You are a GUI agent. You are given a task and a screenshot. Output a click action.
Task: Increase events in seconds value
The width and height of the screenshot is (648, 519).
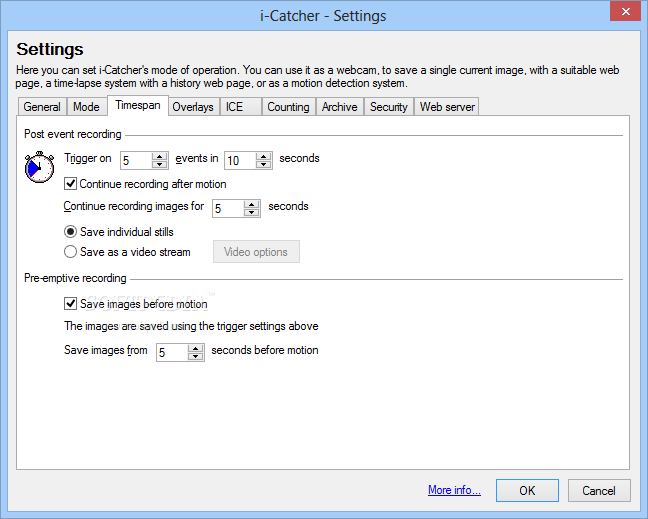pyautogui.click(x=263, y=156)
